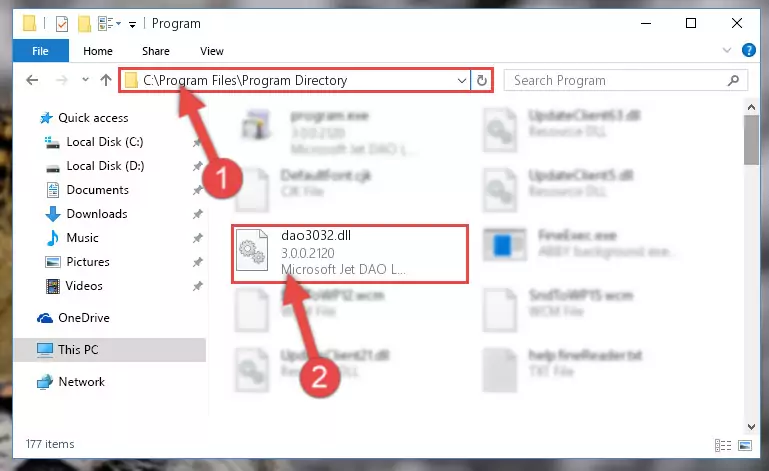
Task: Select the dao3032.dll file
Action: [x=350, y=254]
